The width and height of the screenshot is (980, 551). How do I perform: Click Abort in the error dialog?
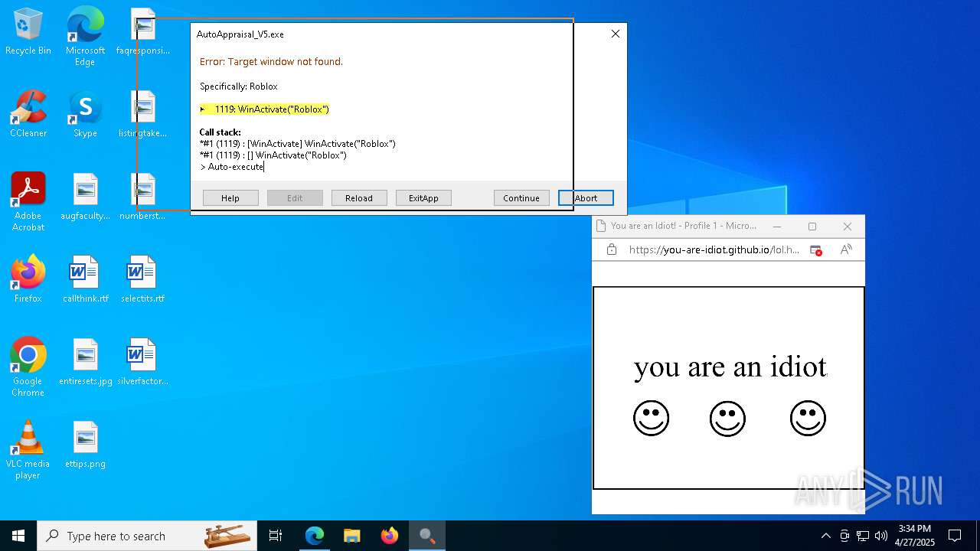pos(586,198)
